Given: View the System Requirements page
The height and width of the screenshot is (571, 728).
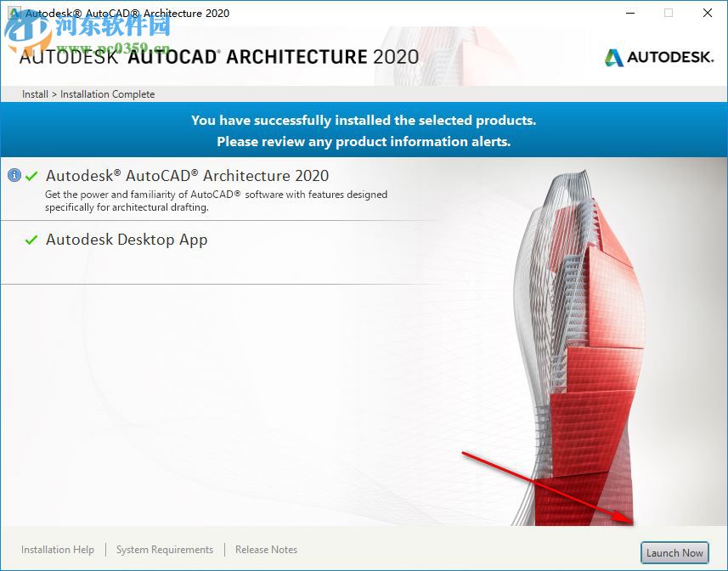Looking at the screenshot, I should [164, 550].
